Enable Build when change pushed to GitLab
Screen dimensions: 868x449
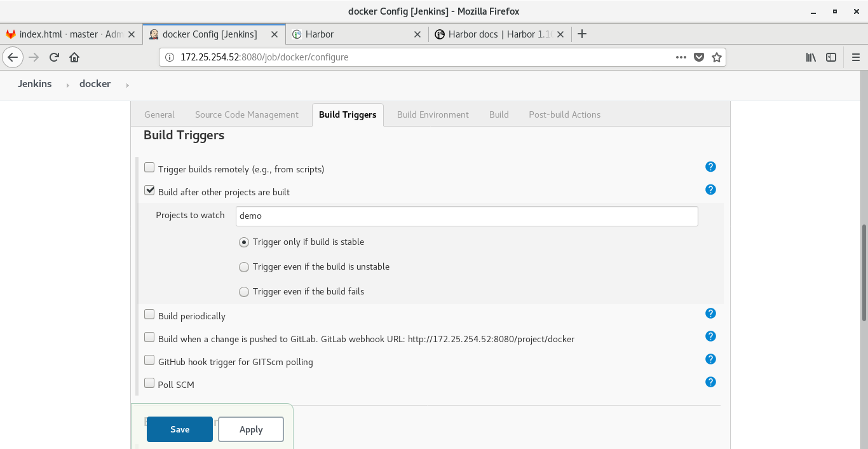149,337
